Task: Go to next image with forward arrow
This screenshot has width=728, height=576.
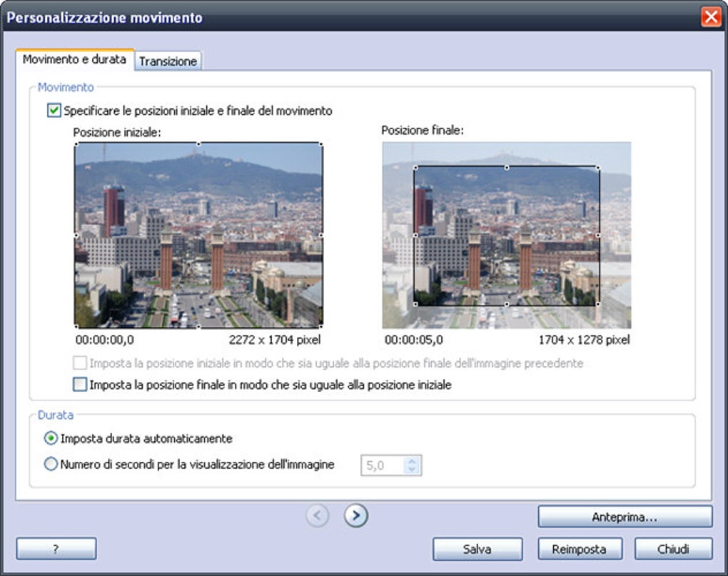Action: pos(356,515)
